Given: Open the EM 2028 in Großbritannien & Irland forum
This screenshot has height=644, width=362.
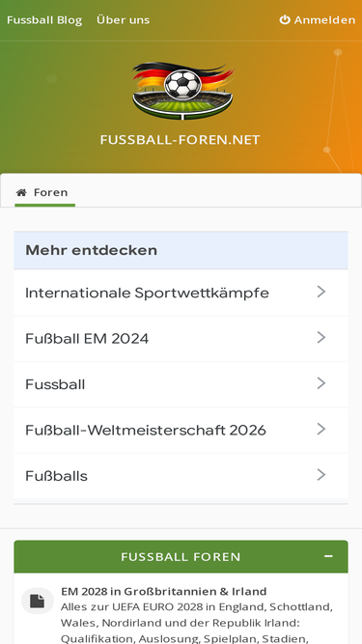Looking at the screenshot, I should 164,592.
